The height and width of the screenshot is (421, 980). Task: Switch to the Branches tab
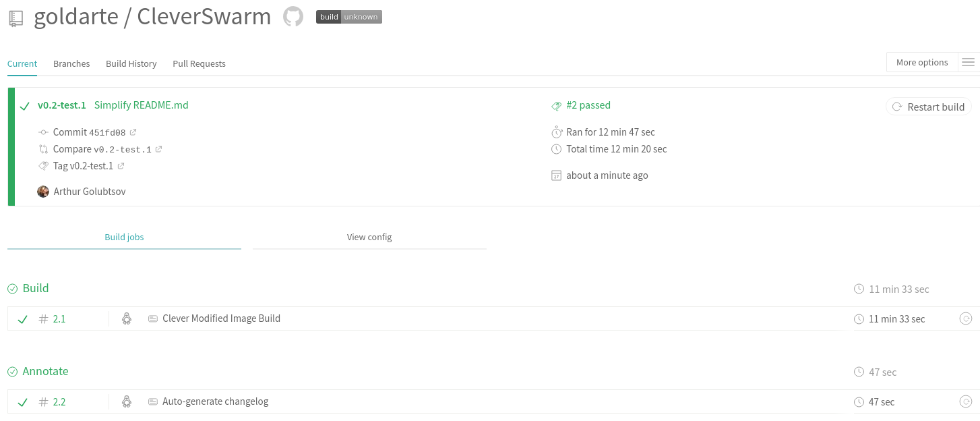[x=71, y=63]
